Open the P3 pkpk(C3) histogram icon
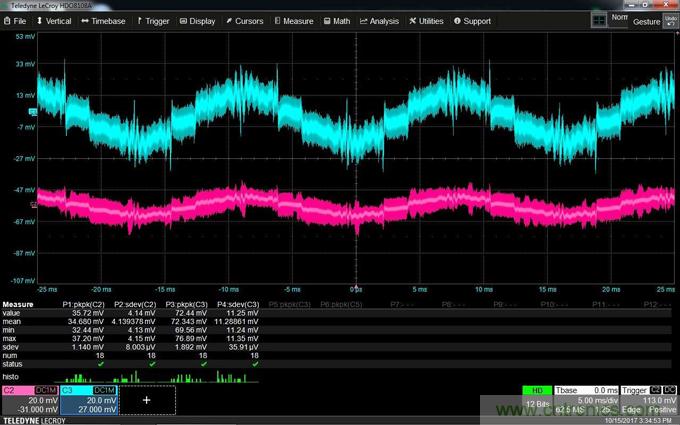 (x=184, y=377)
